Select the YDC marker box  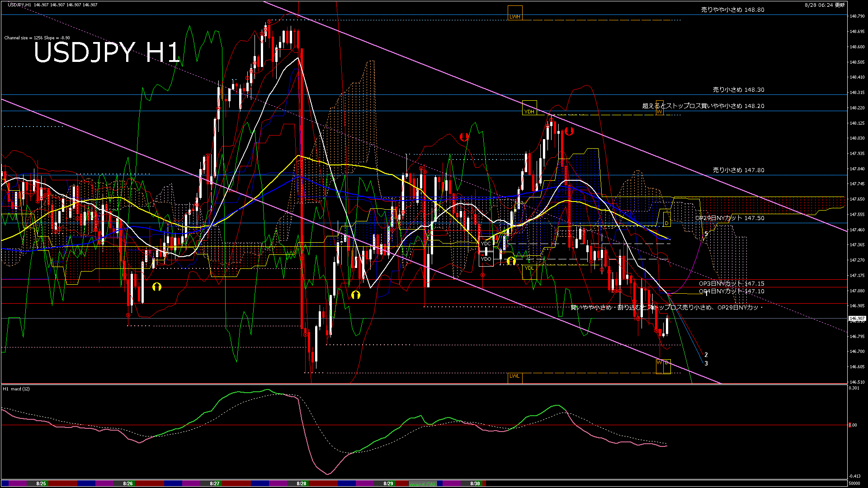point(486,244)
